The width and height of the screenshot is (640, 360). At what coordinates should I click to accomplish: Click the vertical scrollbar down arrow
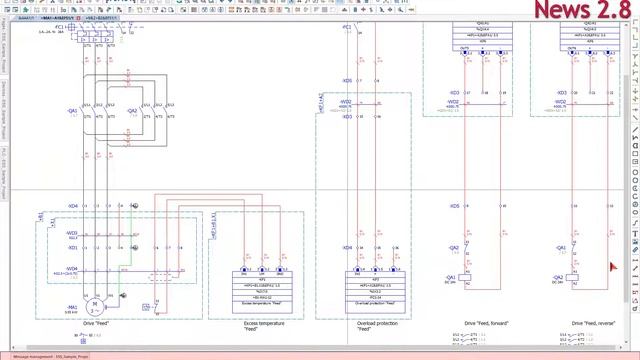coord(627,342)
